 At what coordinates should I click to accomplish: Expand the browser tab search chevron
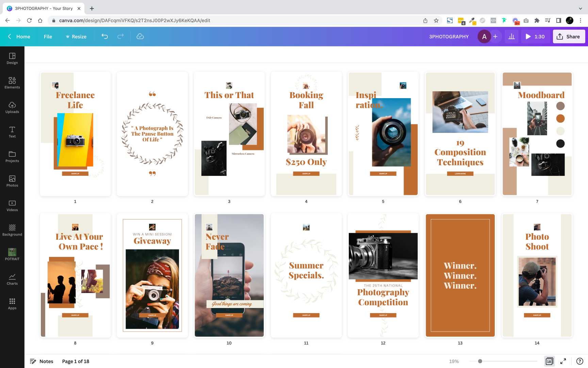click(x=580, y=9)
